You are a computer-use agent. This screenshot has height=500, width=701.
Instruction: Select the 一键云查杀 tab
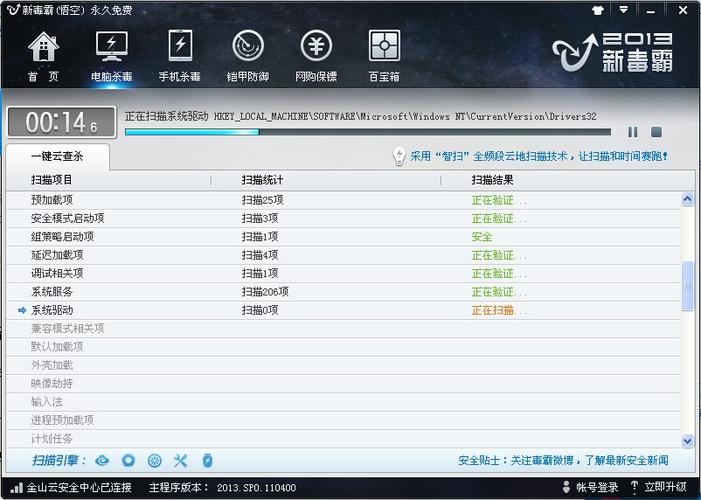coord(57,157)
